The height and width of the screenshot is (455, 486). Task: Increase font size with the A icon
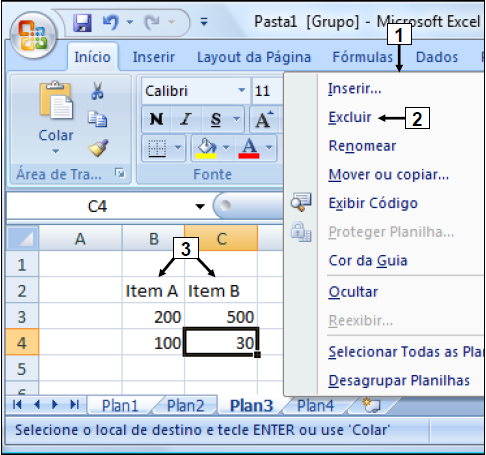[x=265, y=119]
